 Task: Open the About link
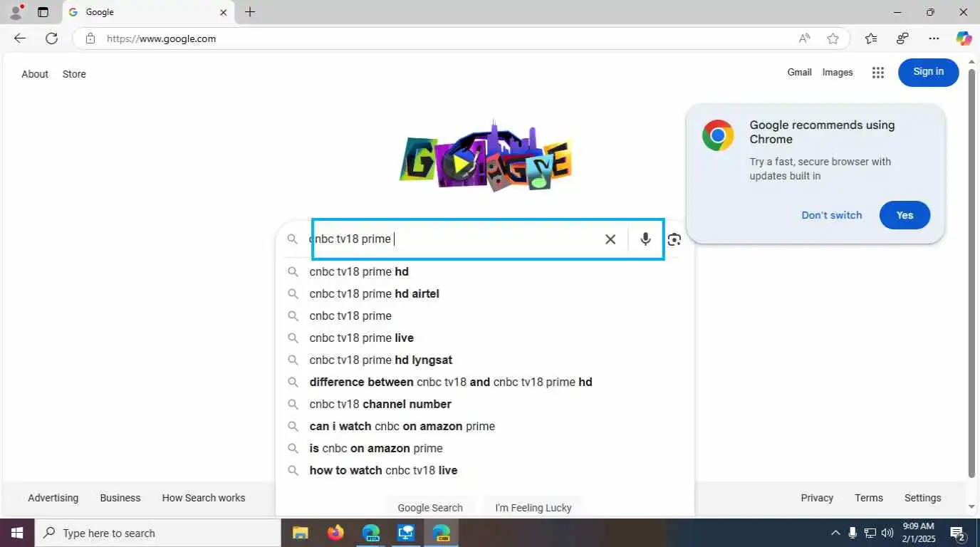35,74
